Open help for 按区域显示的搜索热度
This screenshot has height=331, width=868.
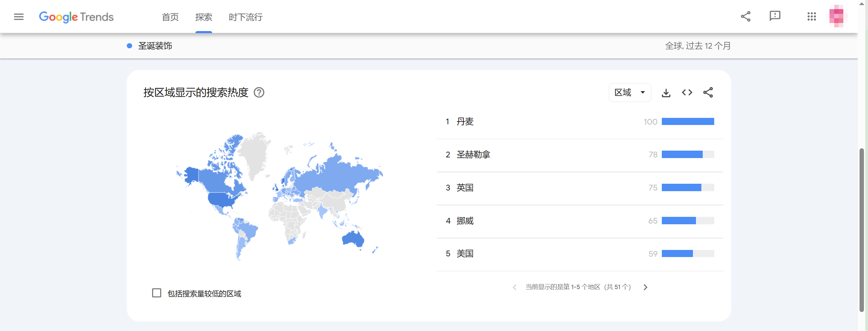259,93
